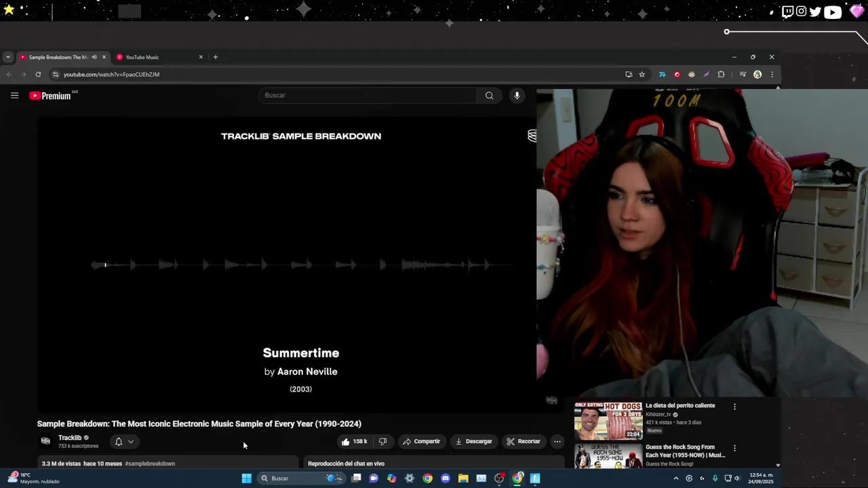This screenshot has height=488, width=868.
Task: Show hidden system tray icons chevron
Action: (x=677, y=479)
